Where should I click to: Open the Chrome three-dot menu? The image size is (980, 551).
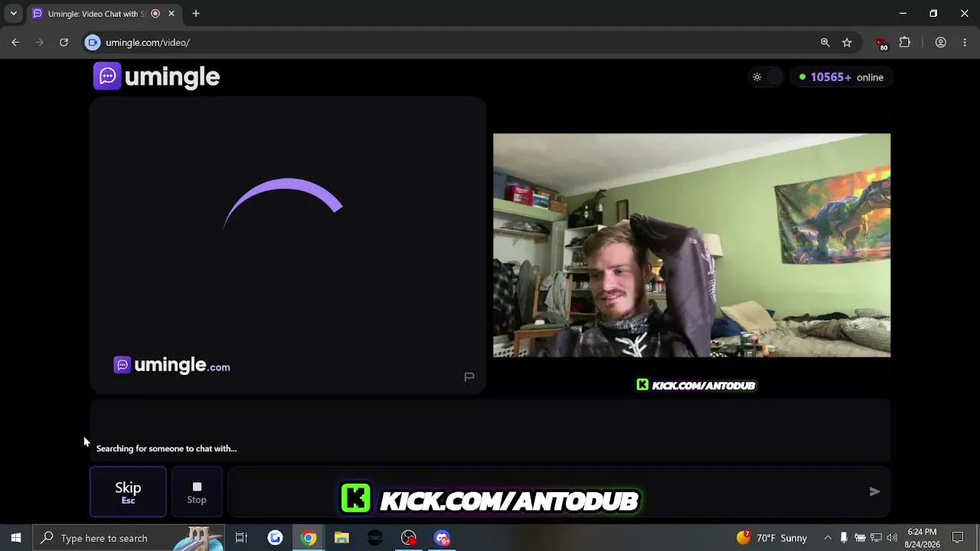coord(965,43)
